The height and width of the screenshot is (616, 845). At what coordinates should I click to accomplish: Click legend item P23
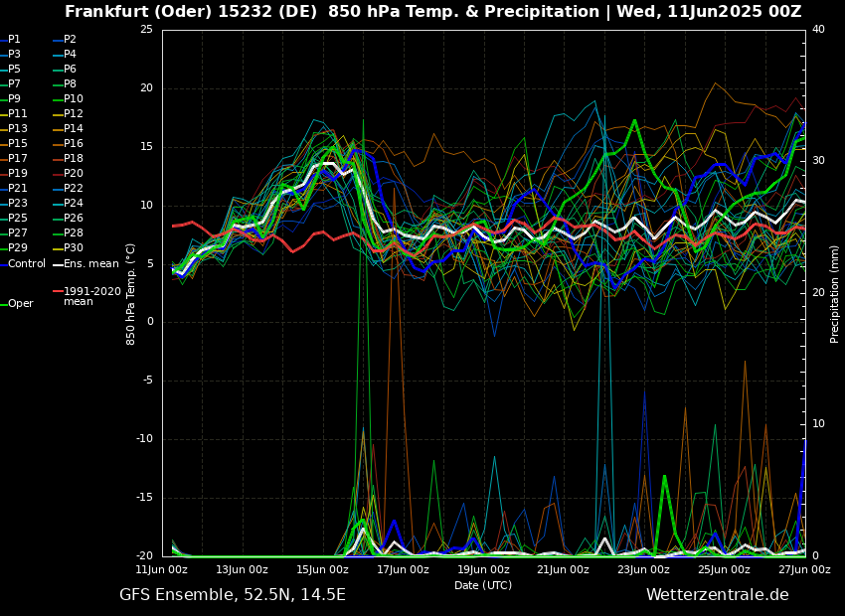point(14,203)
